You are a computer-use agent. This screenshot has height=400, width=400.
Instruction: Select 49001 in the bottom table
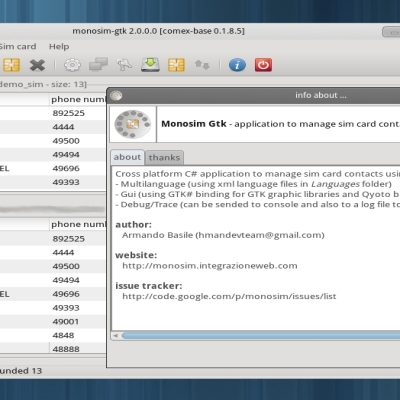[x=66, y=322]
